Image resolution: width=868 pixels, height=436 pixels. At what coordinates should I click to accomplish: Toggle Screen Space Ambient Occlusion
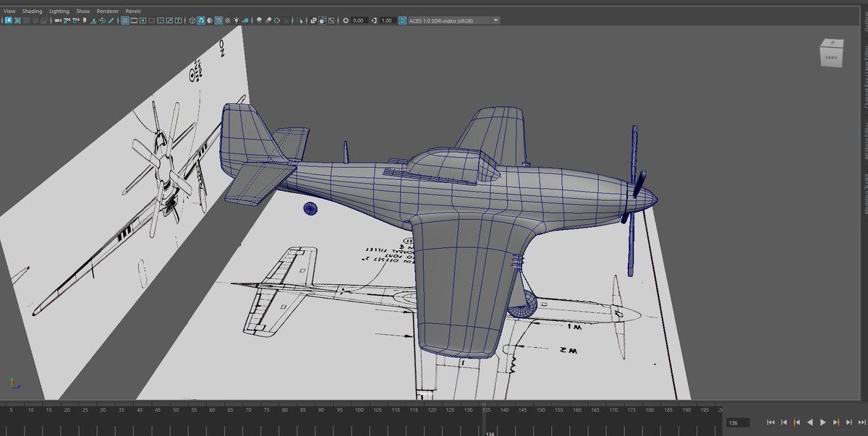(259, 20)
